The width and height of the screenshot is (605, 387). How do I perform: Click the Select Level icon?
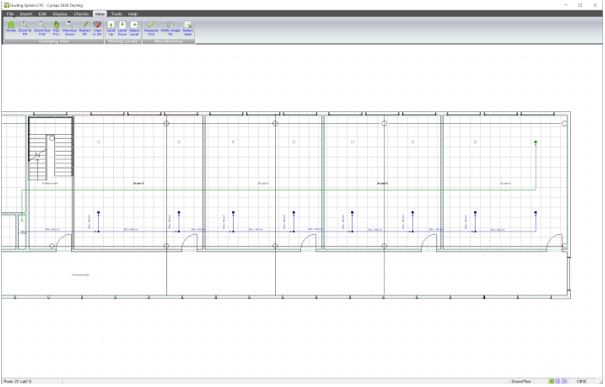[134, 28]
